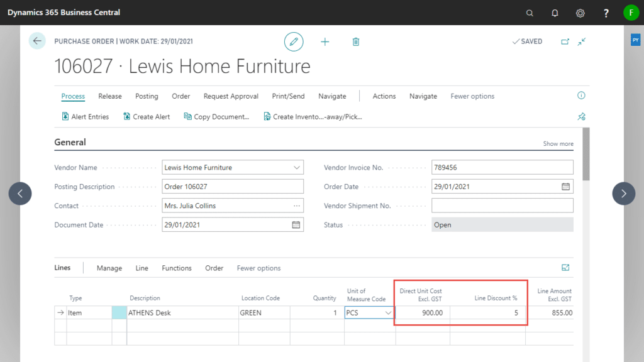This screenshot has width=644, height=362.
Task: Click the Dynamics 365 Business Central title
Action: pos(64,13)
